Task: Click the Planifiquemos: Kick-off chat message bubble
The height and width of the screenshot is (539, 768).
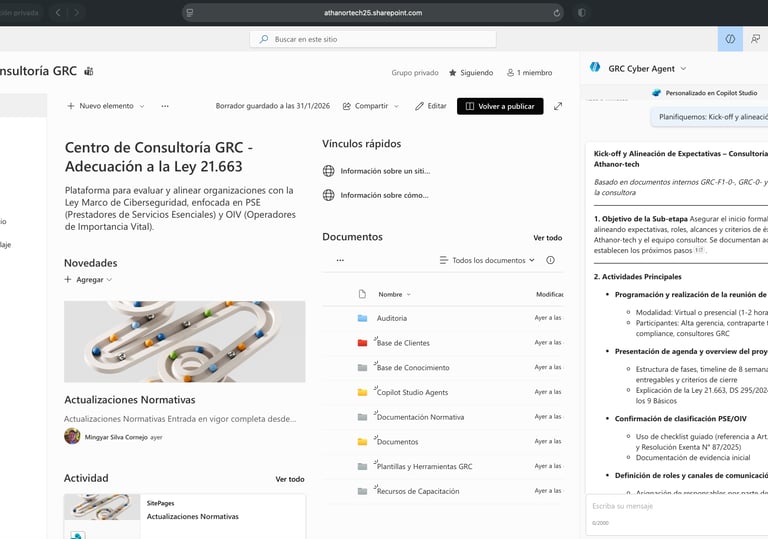Action: (x=709, y=117)
